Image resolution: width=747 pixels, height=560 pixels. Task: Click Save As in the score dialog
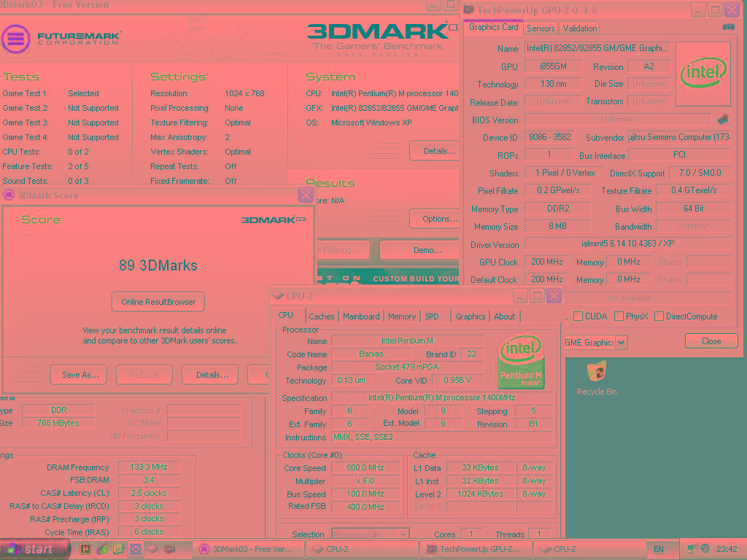point(79,375)
